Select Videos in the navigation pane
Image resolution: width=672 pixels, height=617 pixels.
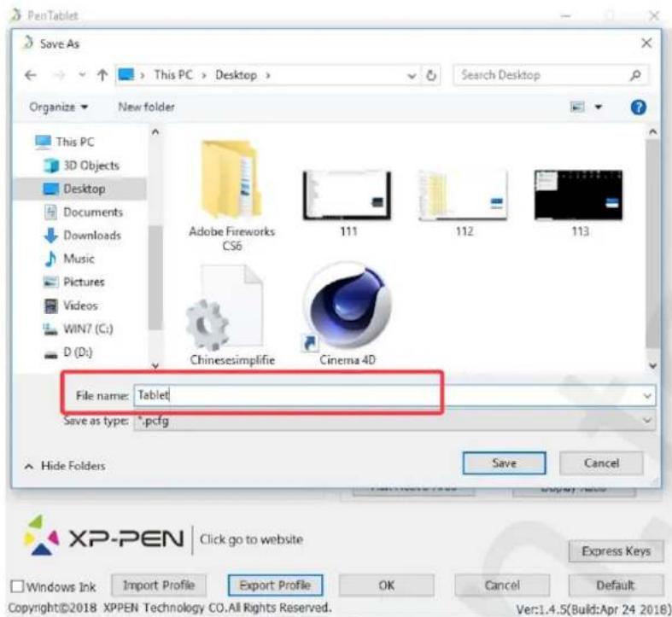click(x=71, y=306)
